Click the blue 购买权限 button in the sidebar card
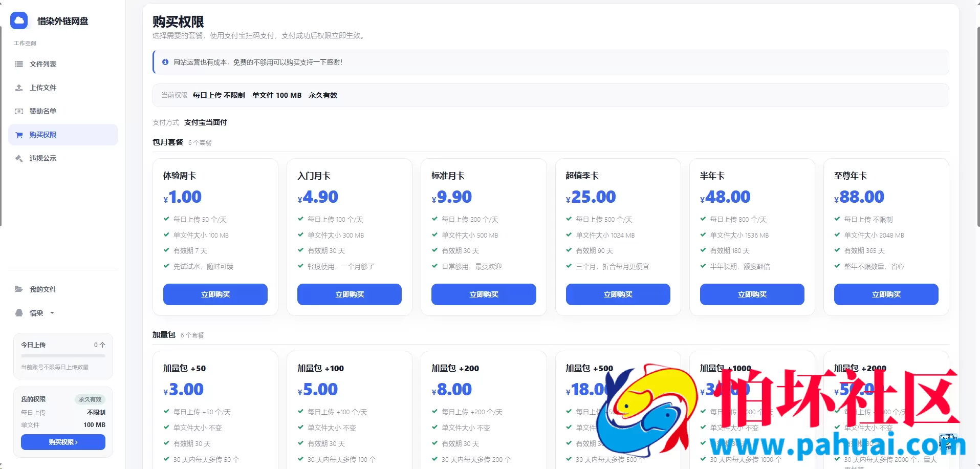The height and width of the screenshot is (469, 980). tap(63, 442)
